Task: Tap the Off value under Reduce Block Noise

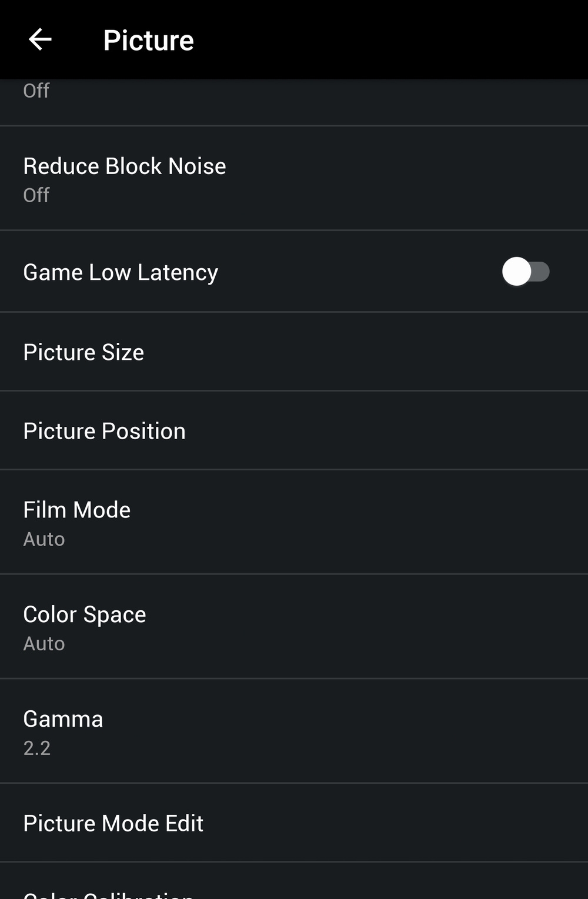Action: coord(36,195)
